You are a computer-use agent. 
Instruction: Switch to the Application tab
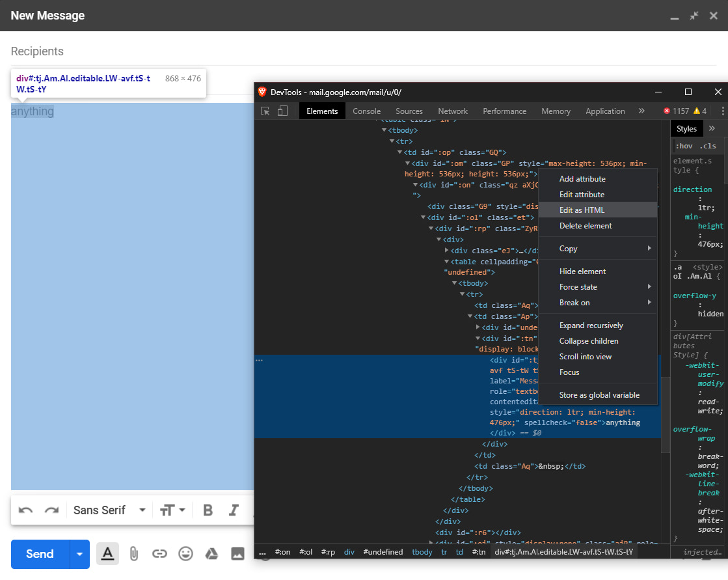coord(605,111)
